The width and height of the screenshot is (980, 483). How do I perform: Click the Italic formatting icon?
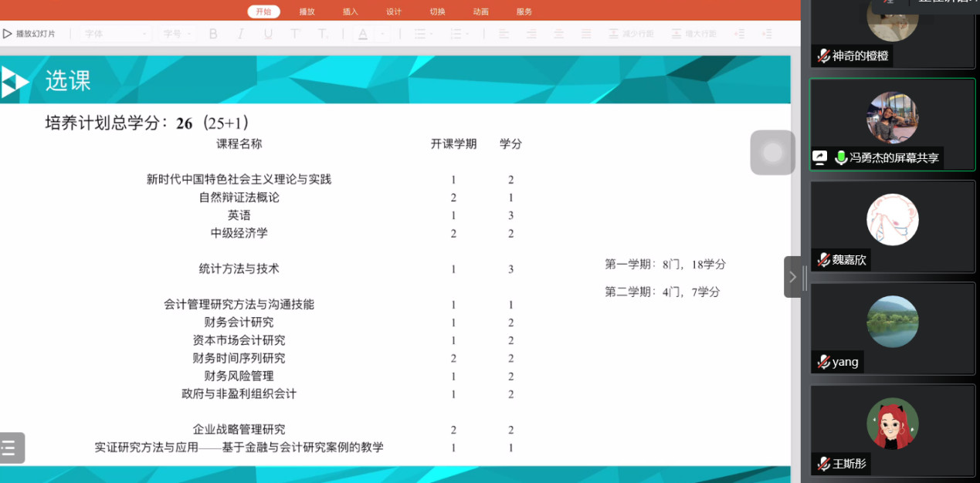(240, 34)
